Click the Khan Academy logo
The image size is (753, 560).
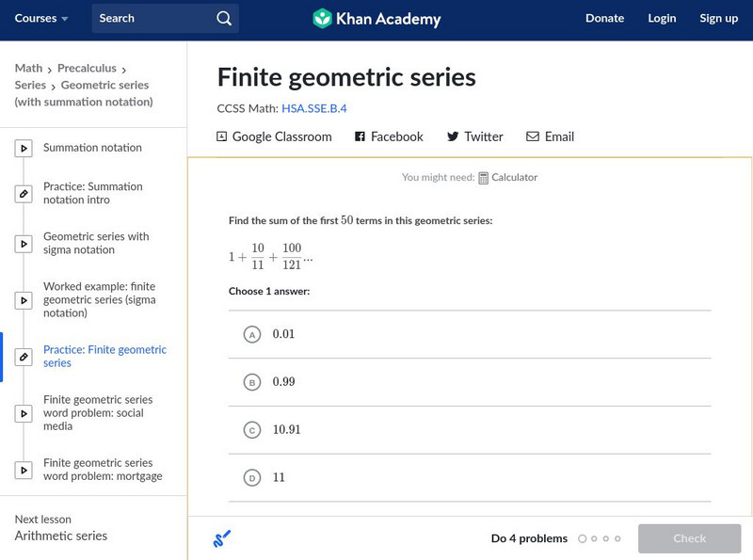[376, 19]
